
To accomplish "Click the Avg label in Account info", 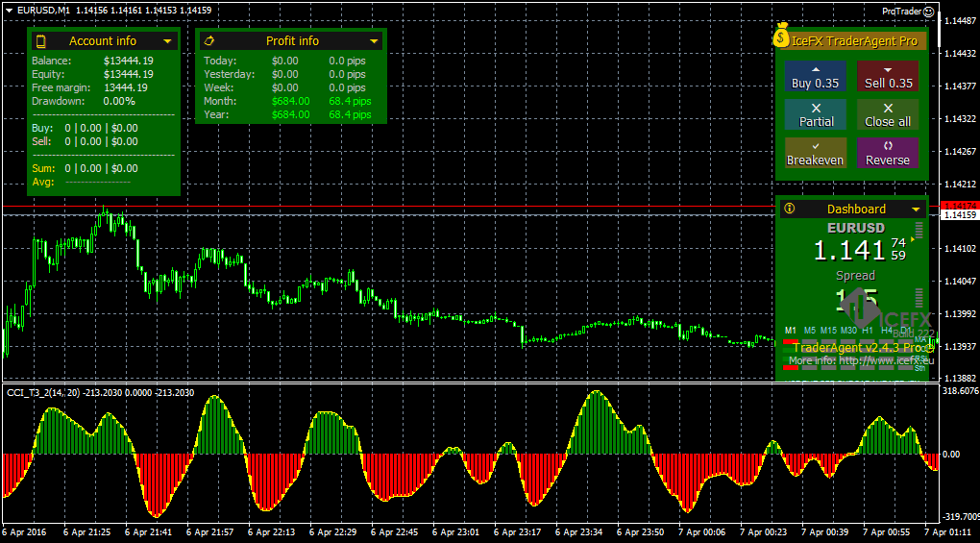I will click(43, 182).
